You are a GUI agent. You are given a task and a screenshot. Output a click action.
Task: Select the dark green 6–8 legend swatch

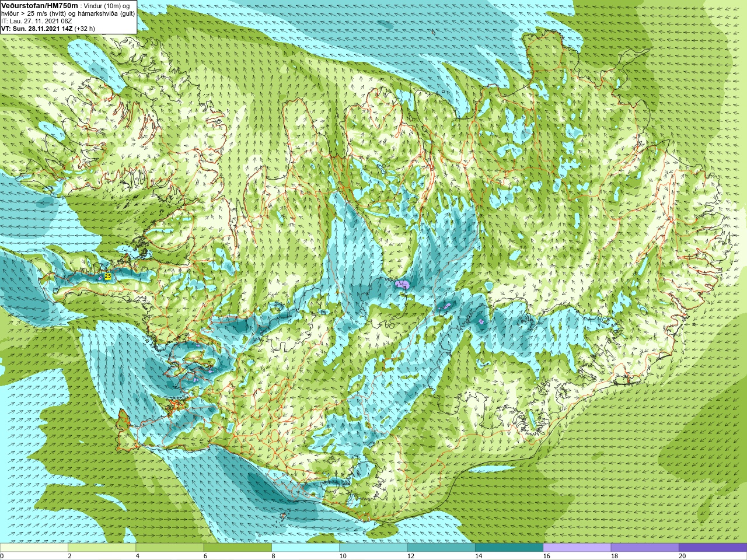(x=238, y=548)
